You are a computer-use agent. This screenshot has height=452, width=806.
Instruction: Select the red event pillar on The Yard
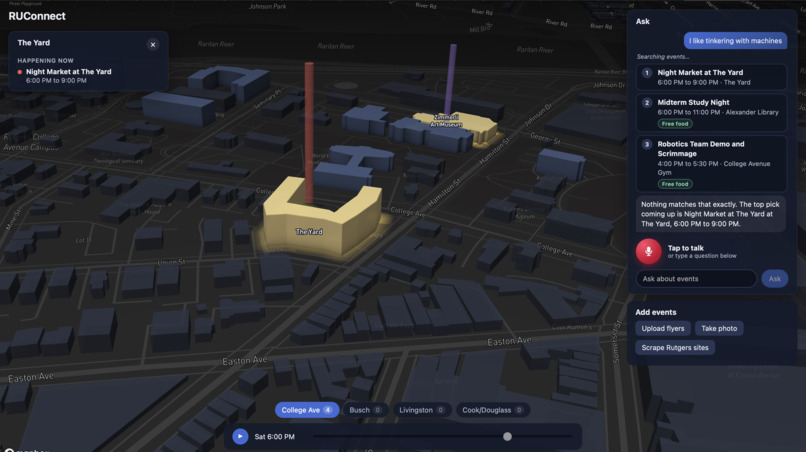tap(309, 131)
